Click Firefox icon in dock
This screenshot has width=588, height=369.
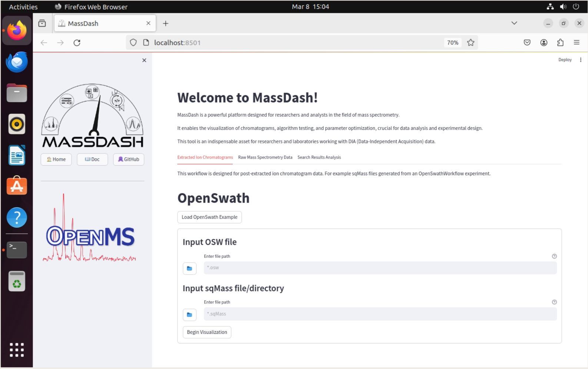tap(17, 31)
